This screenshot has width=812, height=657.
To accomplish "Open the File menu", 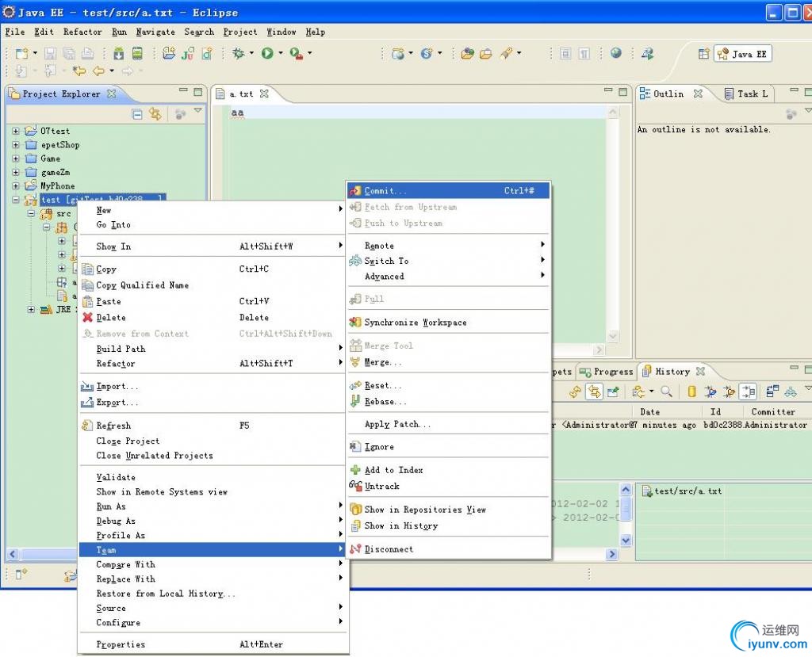I will tap(14, 32).
